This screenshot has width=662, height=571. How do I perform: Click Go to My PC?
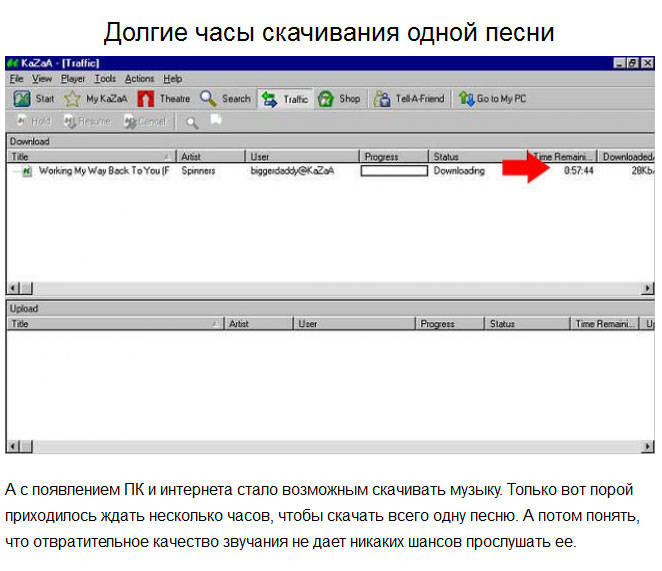pyautogui.click(x=467, y=99)
